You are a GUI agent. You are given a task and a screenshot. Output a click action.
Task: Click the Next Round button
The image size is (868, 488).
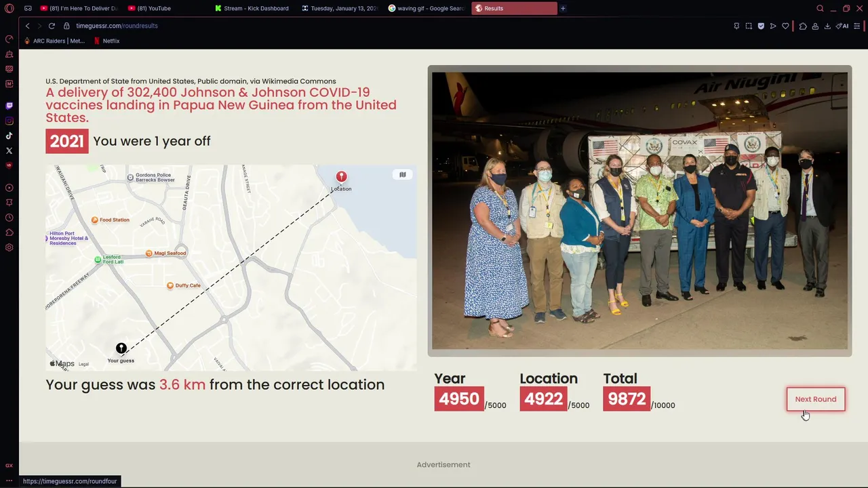(x=816, y=399)
